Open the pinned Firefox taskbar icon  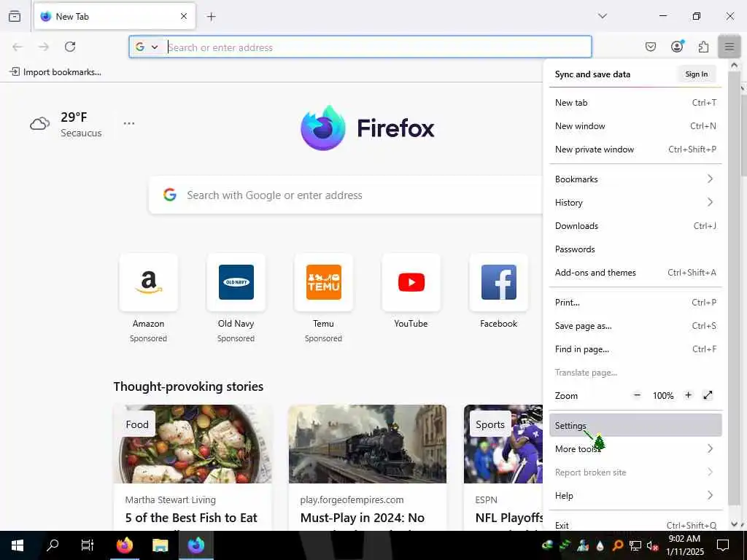125,545
